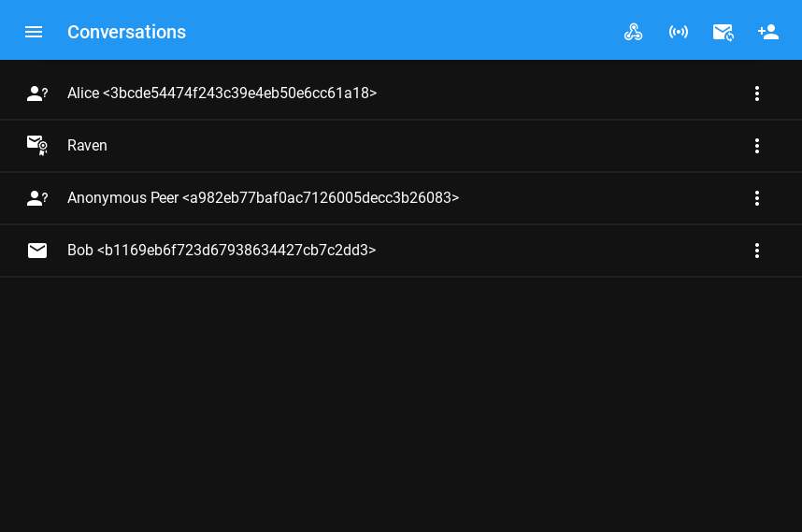The height and width of the screenshot is (532, 802).
Task: Open the three-dot menu for Anonymous Peer
Action: (x=757, y=198)
